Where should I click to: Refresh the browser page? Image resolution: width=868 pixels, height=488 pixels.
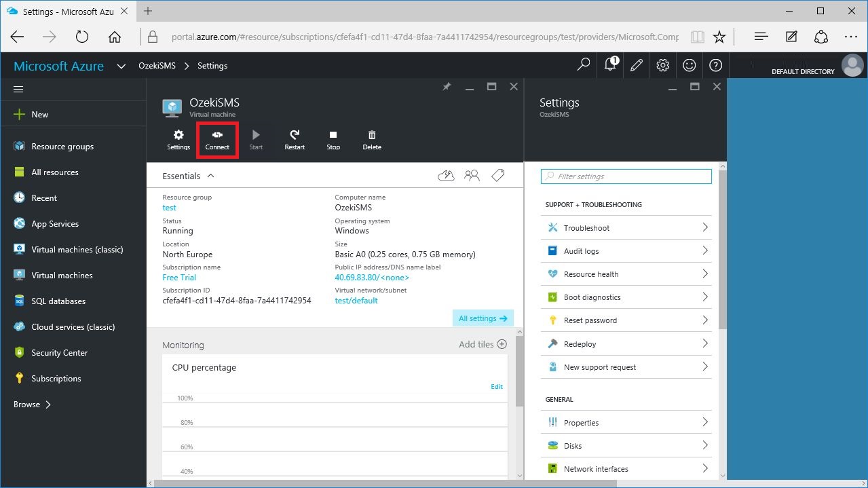[82, 37]
